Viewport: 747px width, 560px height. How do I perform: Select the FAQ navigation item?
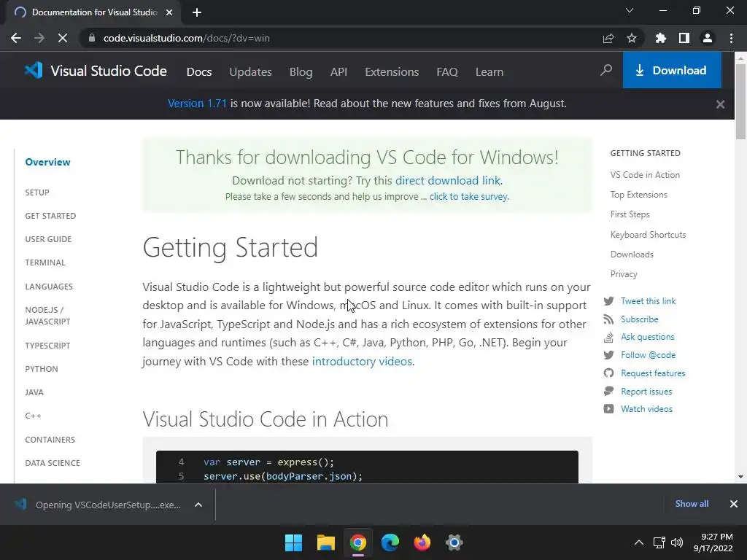[x=447, y=72]
